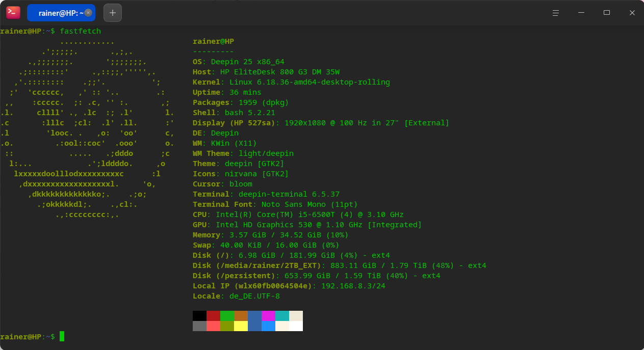
Task: Click the black color block
Action: [199, 316]
